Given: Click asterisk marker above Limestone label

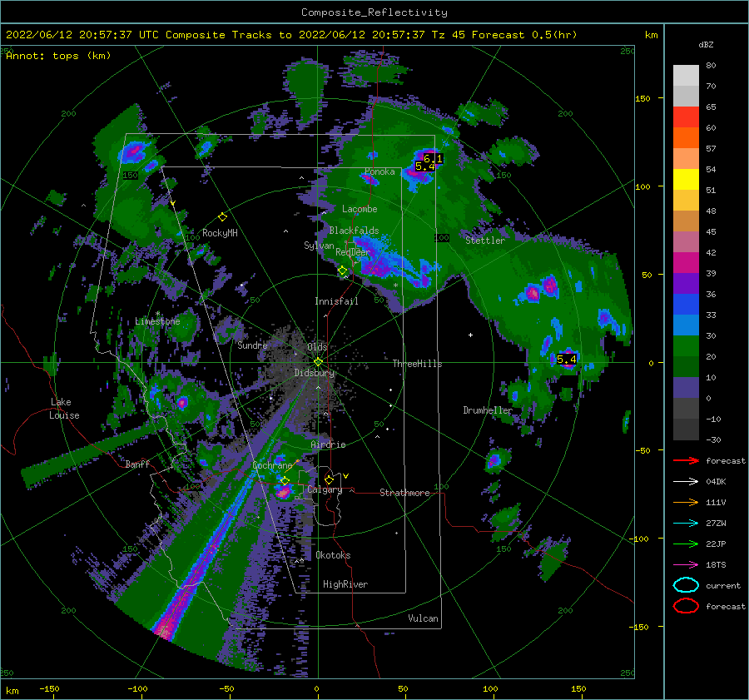Looking at the screenshot, I should click(157, 314).
